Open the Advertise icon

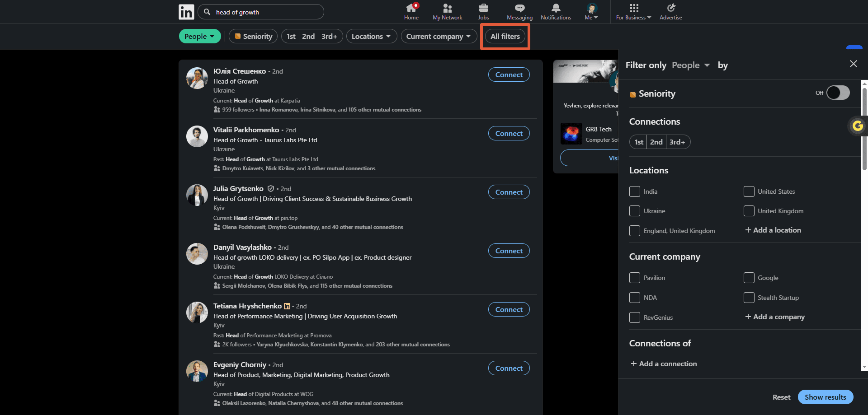click(671, 8)
